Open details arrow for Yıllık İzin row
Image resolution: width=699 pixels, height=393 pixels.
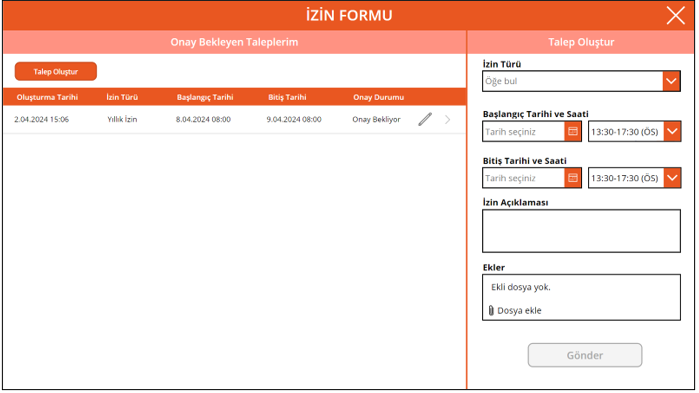coord(448,119)
